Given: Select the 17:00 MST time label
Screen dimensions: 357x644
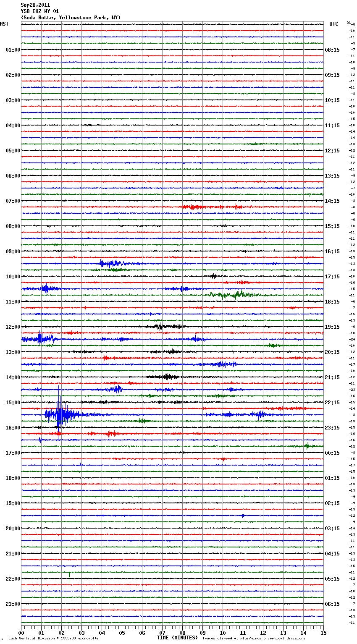Looking at the screenshot, I should [x=13, y=453].
